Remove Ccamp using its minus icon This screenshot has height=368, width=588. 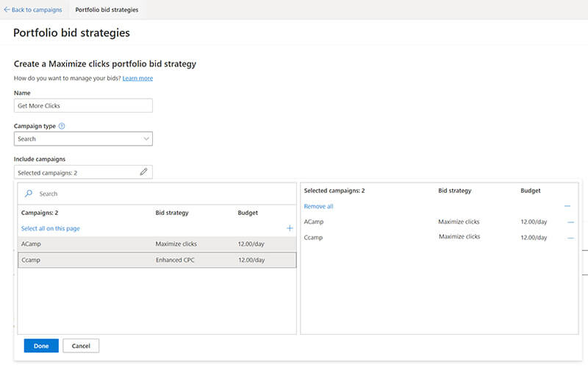tap(571, 238)
